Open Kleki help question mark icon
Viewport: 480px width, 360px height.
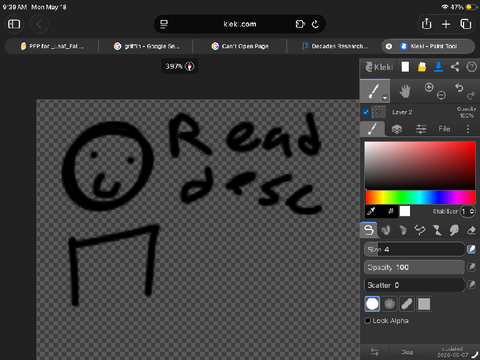click(x=471, y=67)
